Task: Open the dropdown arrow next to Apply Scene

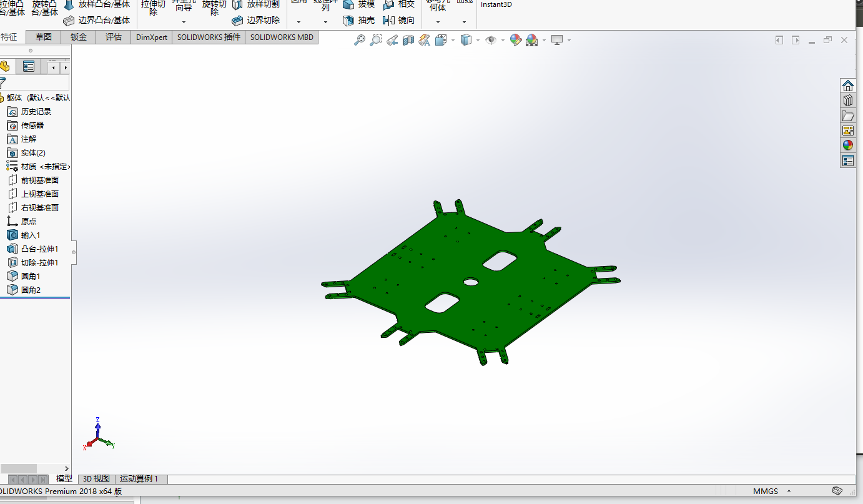Action: pos(544,41)
